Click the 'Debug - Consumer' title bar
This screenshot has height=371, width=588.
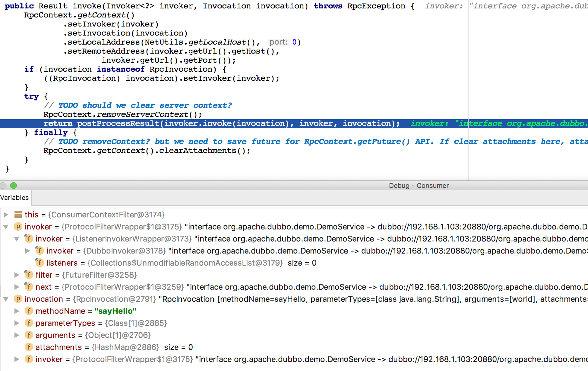(x=419, y=185)
